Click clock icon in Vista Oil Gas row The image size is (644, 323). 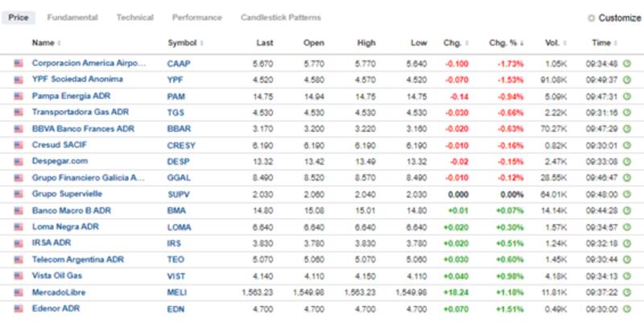[626, 275]
